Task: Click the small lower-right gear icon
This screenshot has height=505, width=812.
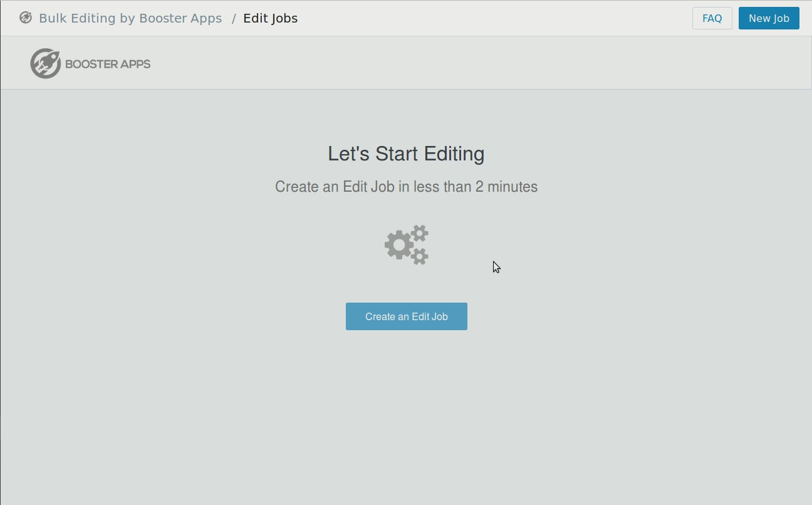Action: (x=420, y=256)
